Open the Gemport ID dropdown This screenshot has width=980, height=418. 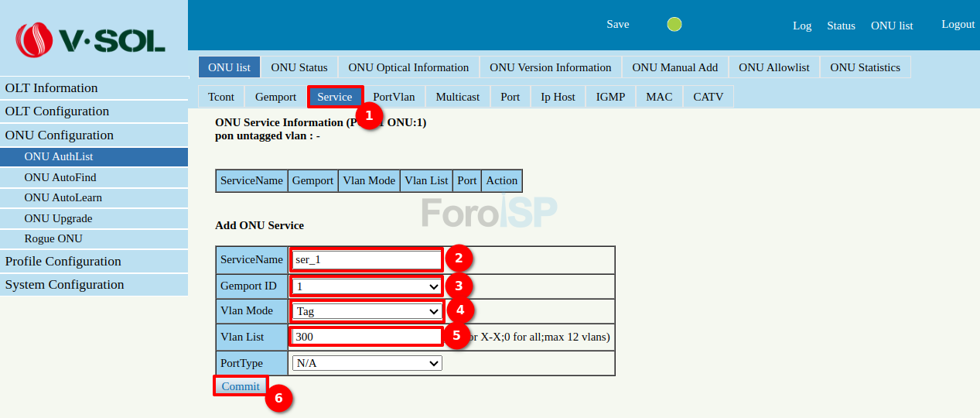pyautogui.click(x=367, y=286)
